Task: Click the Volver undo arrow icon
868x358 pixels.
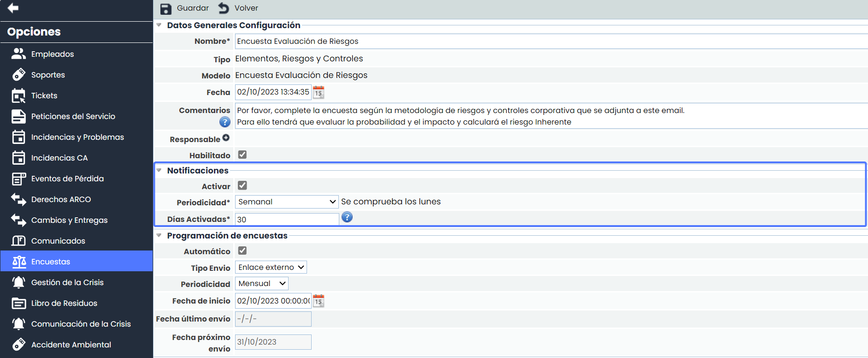Action: (x=224, y=8)
